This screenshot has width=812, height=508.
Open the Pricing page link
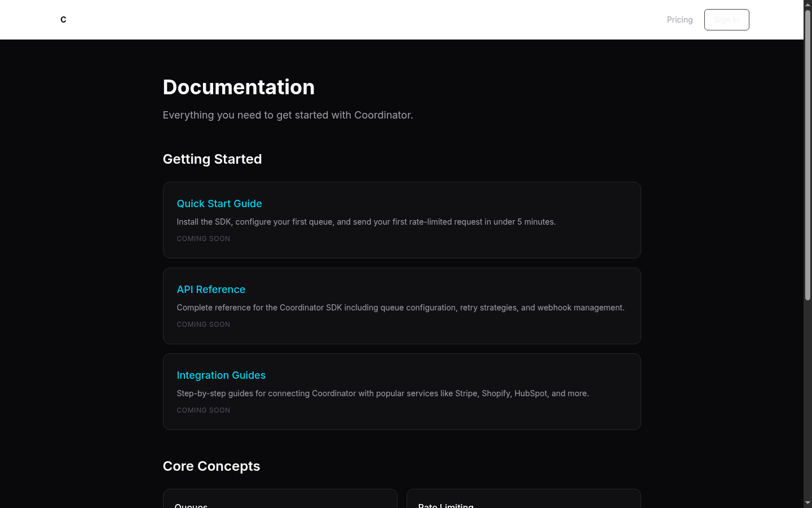[679, 20]
